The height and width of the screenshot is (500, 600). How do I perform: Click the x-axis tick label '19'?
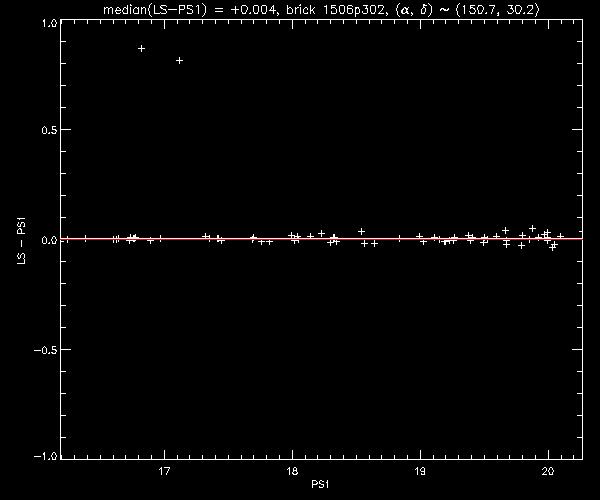(420, 471)
